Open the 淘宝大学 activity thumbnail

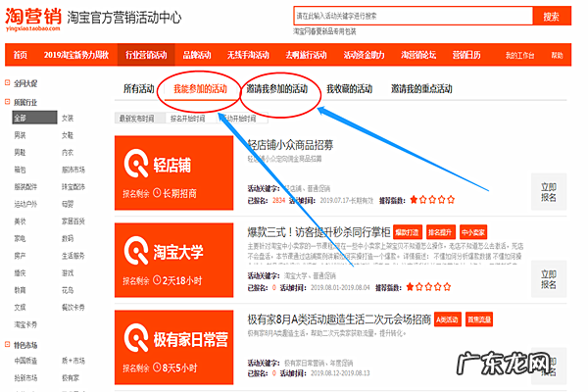[174, 260]
